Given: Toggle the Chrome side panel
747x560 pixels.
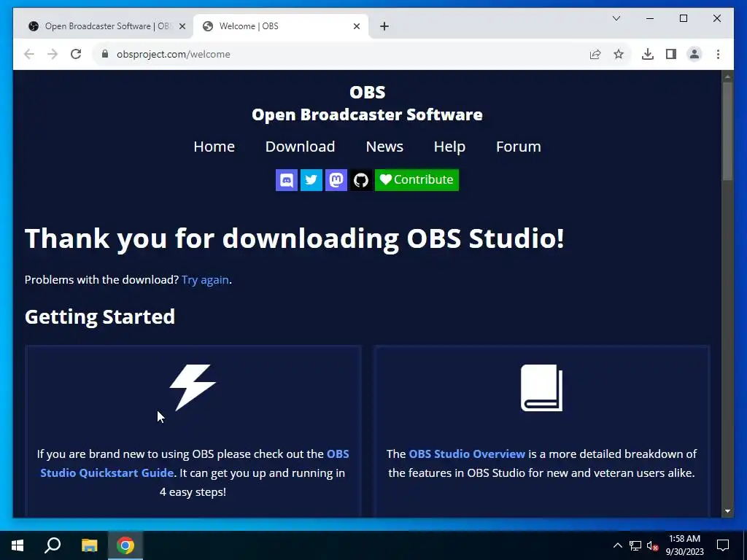Looking at the screenshot, I should pyautogui.click(x=671, y=54).
